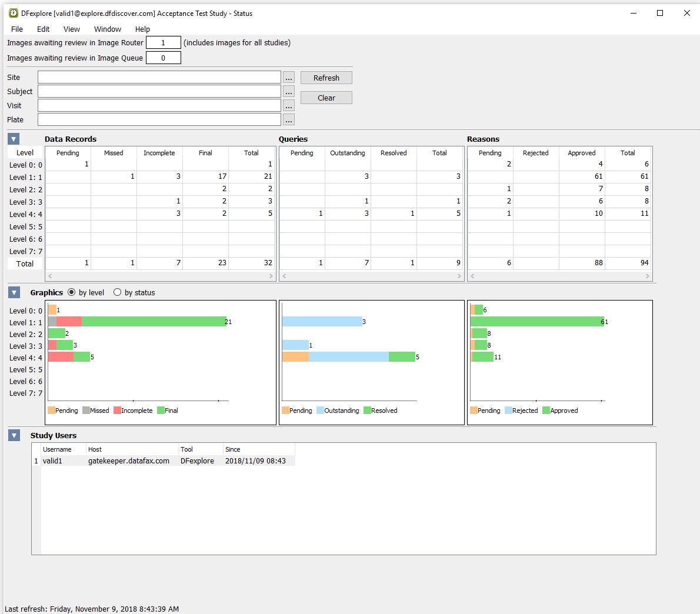Click the Refresh button

(x=326, y=78)
